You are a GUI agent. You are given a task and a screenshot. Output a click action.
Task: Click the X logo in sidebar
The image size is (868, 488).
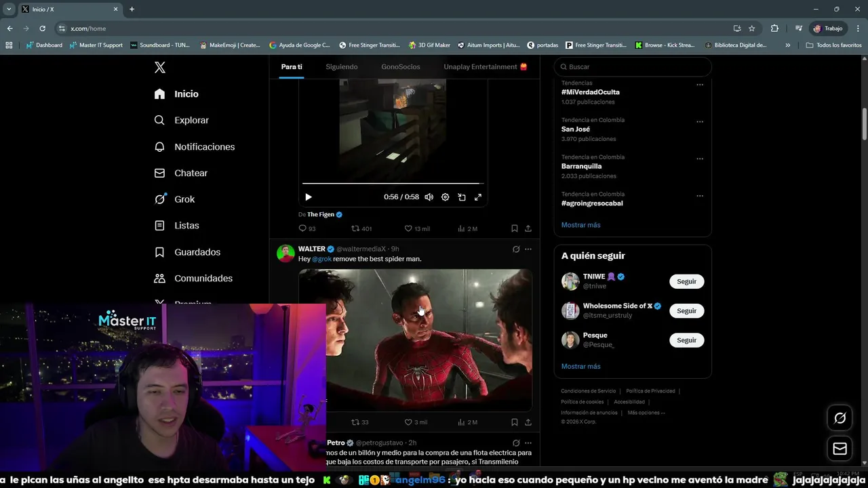click(160, 67)
